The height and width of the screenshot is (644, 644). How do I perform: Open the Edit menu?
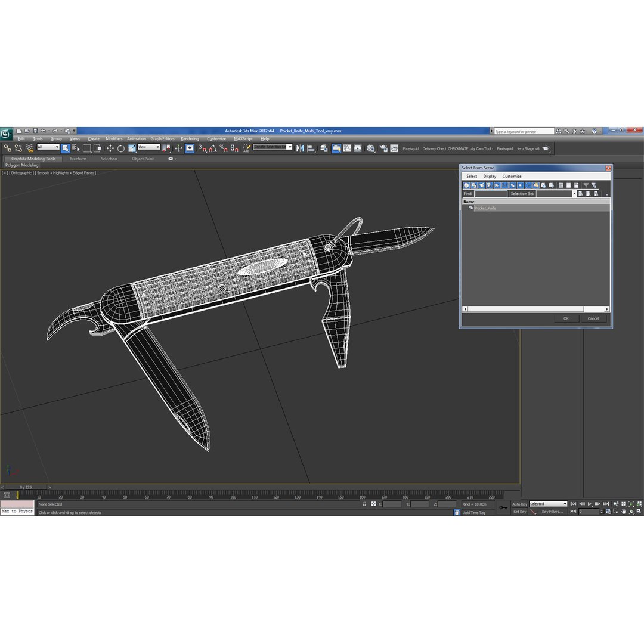pyautogui.click(x=21, y=138)
